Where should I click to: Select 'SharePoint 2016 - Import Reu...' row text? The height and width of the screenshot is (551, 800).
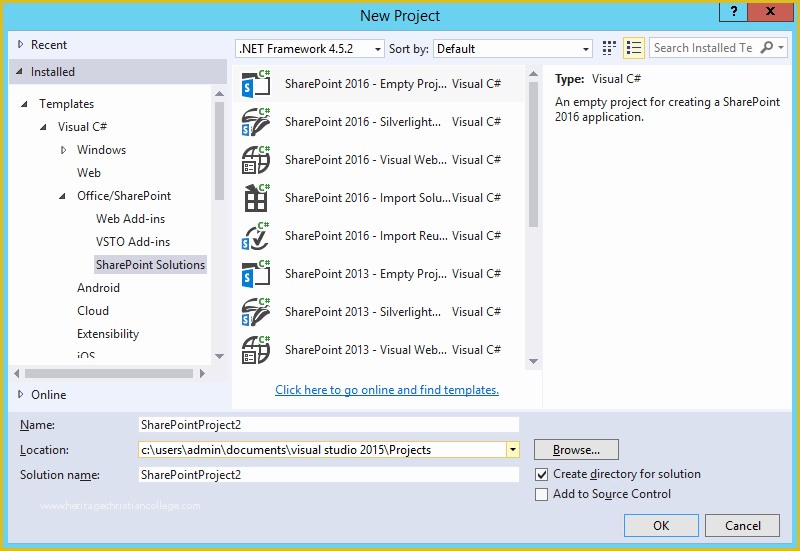tap(366, 236)
